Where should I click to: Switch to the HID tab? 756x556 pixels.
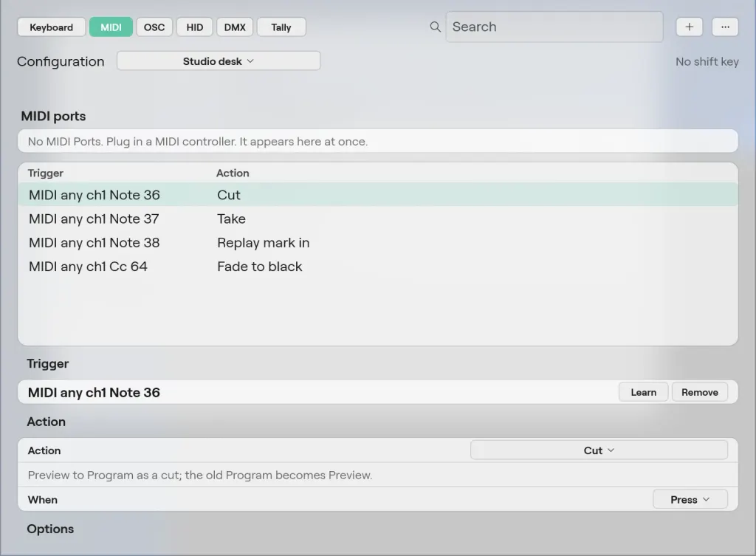(x=195, y=27)
